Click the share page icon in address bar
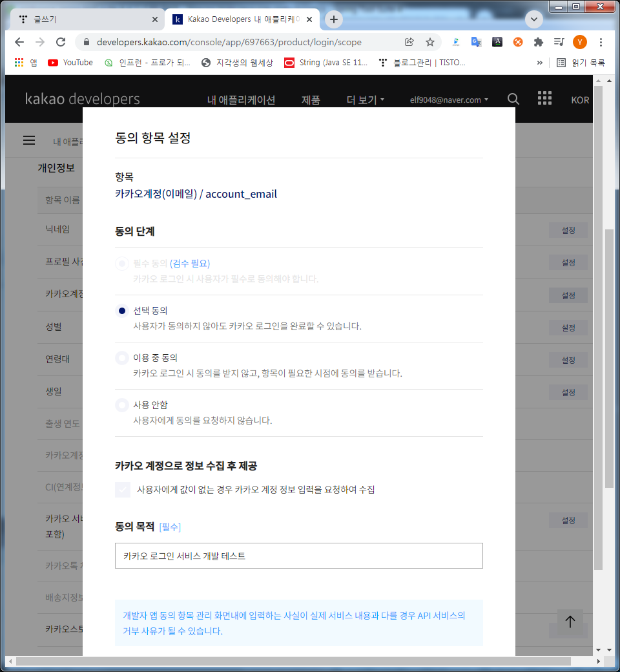 pos(409,42)
